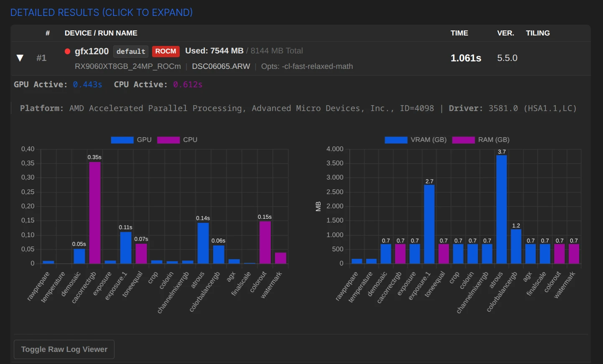Image resolution: width=603 pixels, height=364 pixels.
Task: Click the cacorrectrgb 0.35s CPU bar
Action: click(x=95, y=213)
